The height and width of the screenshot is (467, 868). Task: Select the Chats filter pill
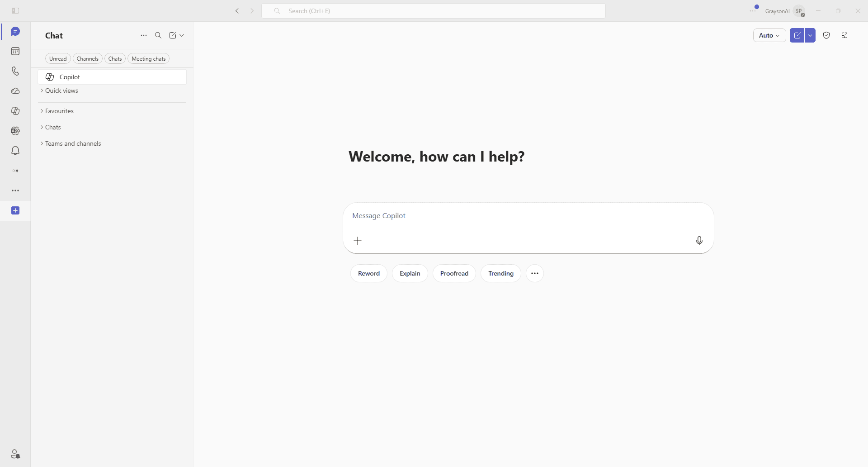pyautogui.click(x=115, y=59)
